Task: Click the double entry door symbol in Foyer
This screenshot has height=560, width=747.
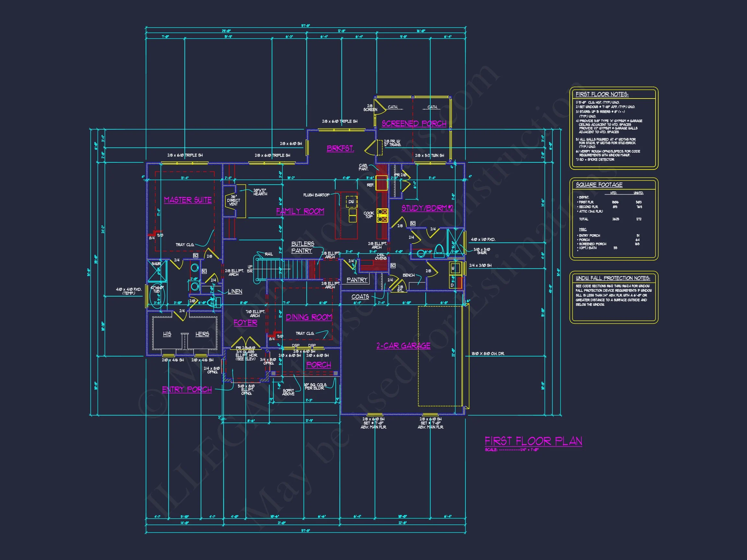Action: (x=245, y=342)
